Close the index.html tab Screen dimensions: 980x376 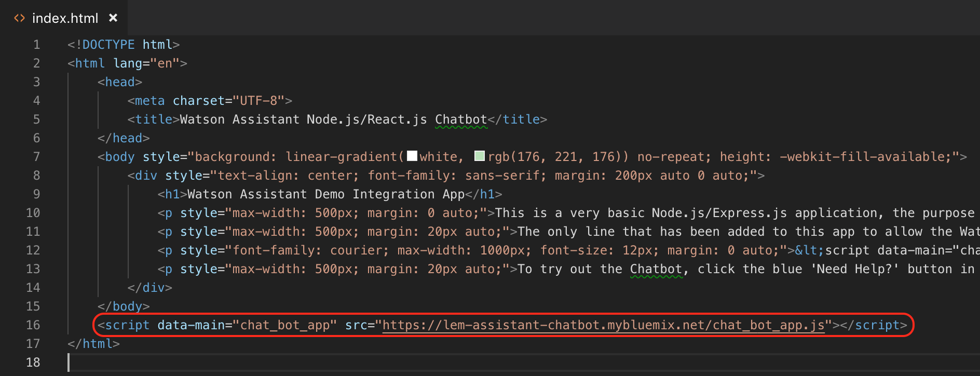[113, 18]
